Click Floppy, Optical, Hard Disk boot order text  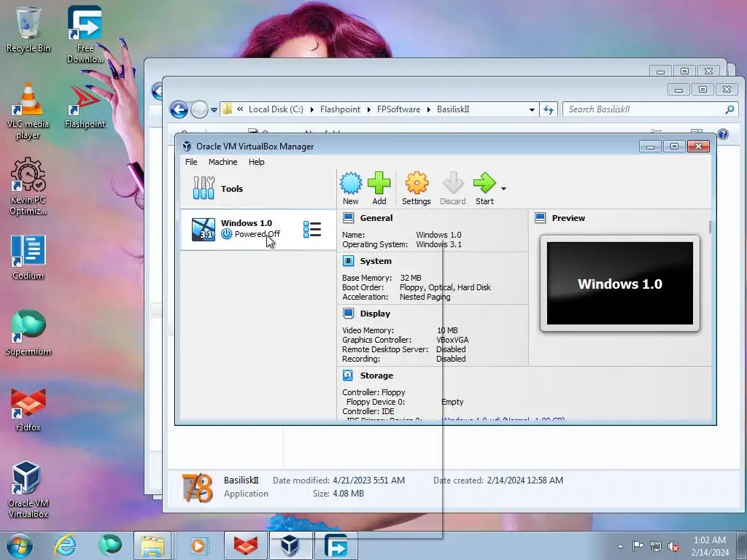point(445,287)
